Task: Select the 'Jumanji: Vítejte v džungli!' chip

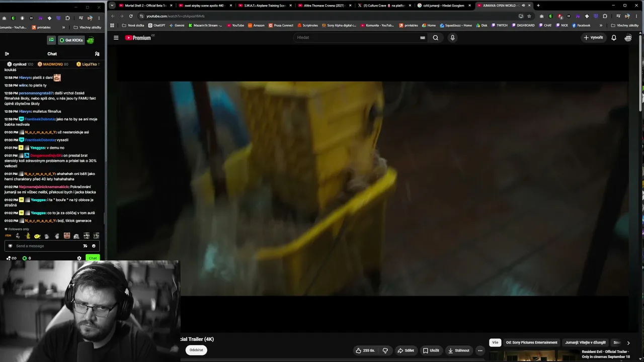Action: tap(585, 342)
